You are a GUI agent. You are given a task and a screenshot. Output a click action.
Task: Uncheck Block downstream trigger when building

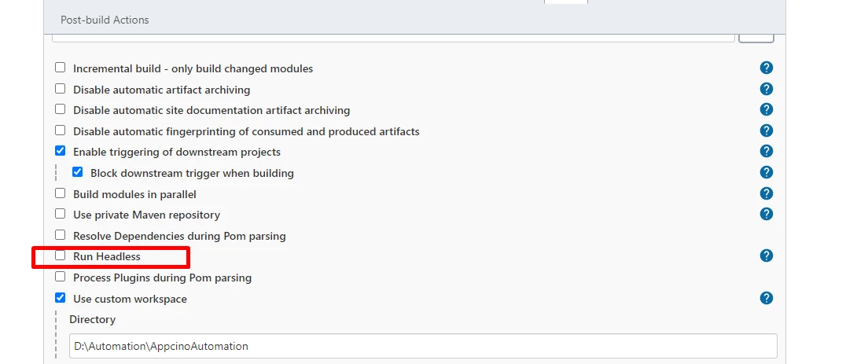(x=78, y=172)
